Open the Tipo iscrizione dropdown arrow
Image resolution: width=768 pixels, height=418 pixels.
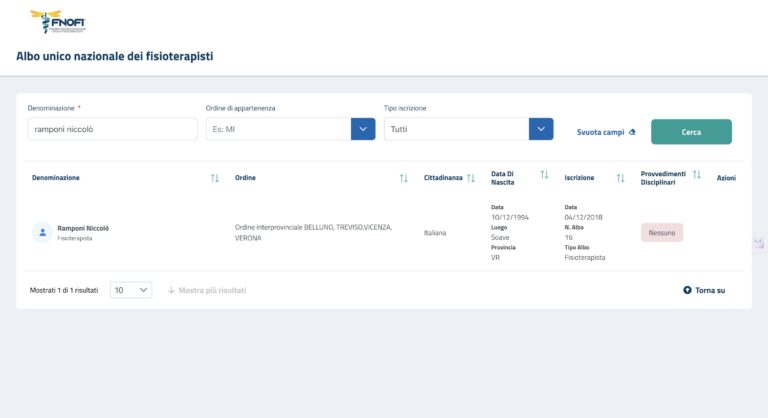pos(541,129)
